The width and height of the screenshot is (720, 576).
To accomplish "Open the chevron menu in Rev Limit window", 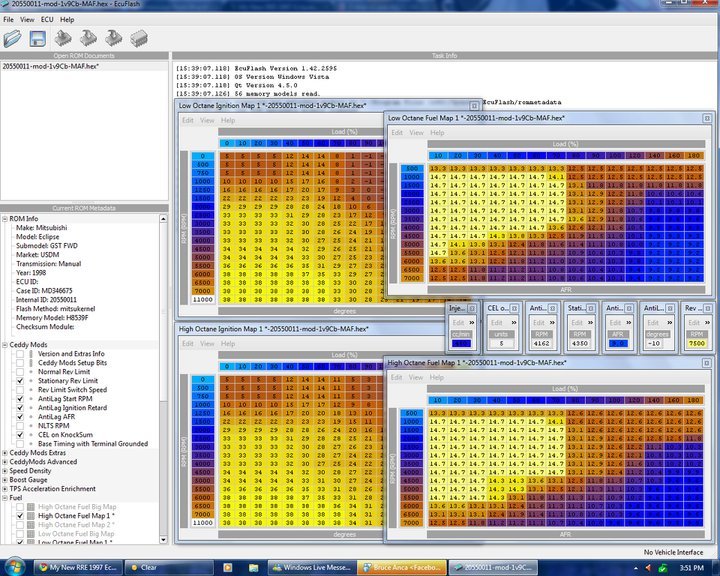I will (706, 323).
